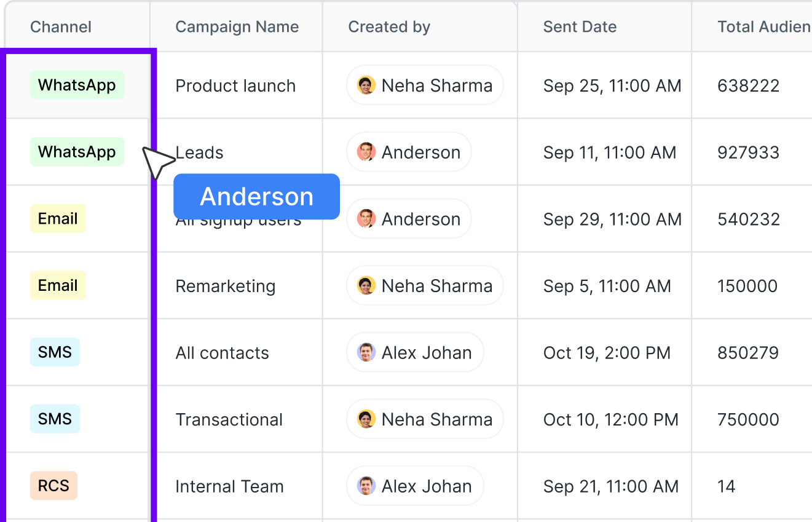812x522 pixels.
Task: Click the SMS badge on the All contacts row
Action: 55,352
